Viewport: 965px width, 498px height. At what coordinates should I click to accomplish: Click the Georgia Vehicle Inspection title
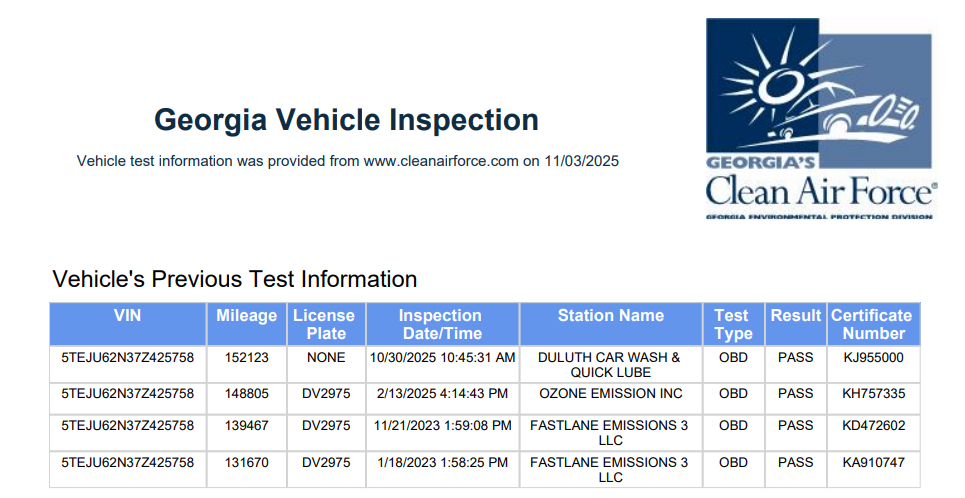tap(346, 121)
